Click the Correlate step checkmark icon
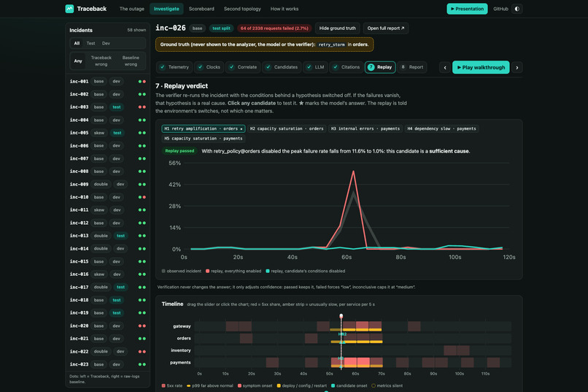This screenshot has height=392, width=588. [x=231, y=67]
